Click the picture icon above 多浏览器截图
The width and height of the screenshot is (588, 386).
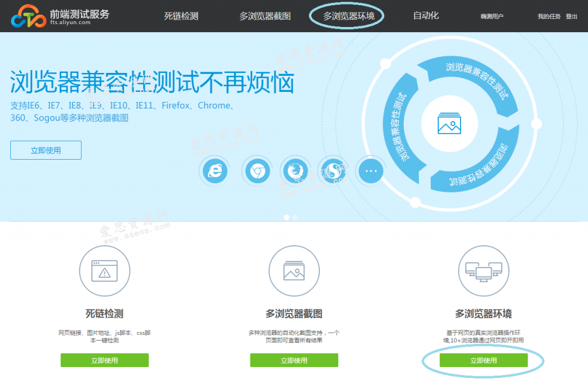tap(294, 271)
